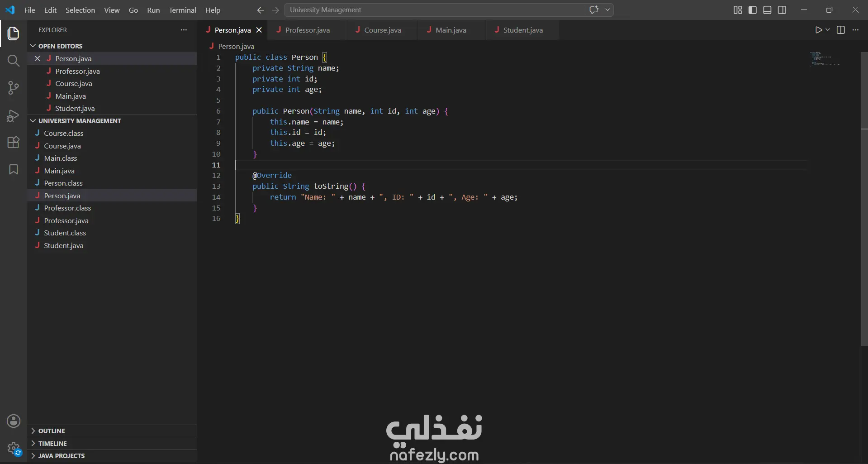Run the Java file with play button

tap(818, 30)
